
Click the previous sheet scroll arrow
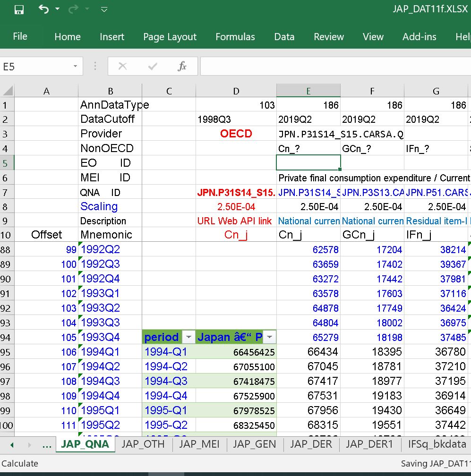tap(12, 445)
